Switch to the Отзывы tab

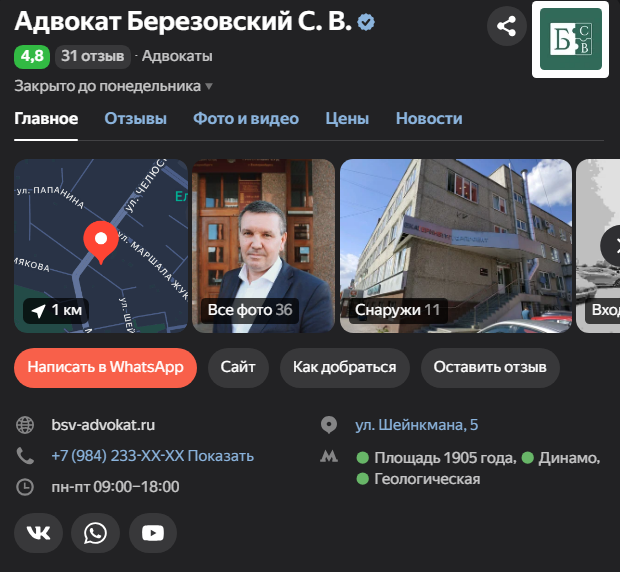pos(135,119)
